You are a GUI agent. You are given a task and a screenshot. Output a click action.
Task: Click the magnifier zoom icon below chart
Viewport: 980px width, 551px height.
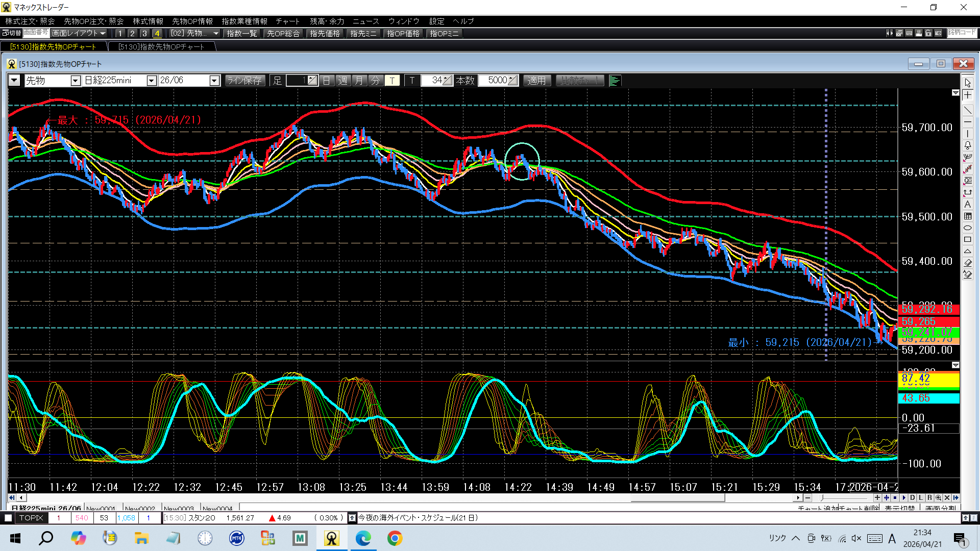click(938, 497)
